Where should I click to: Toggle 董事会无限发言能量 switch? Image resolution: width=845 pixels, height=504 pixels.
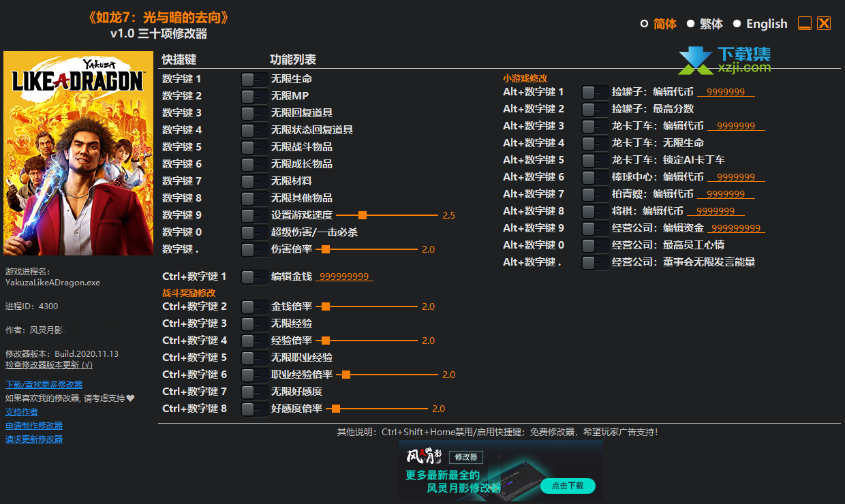(595, 262)
